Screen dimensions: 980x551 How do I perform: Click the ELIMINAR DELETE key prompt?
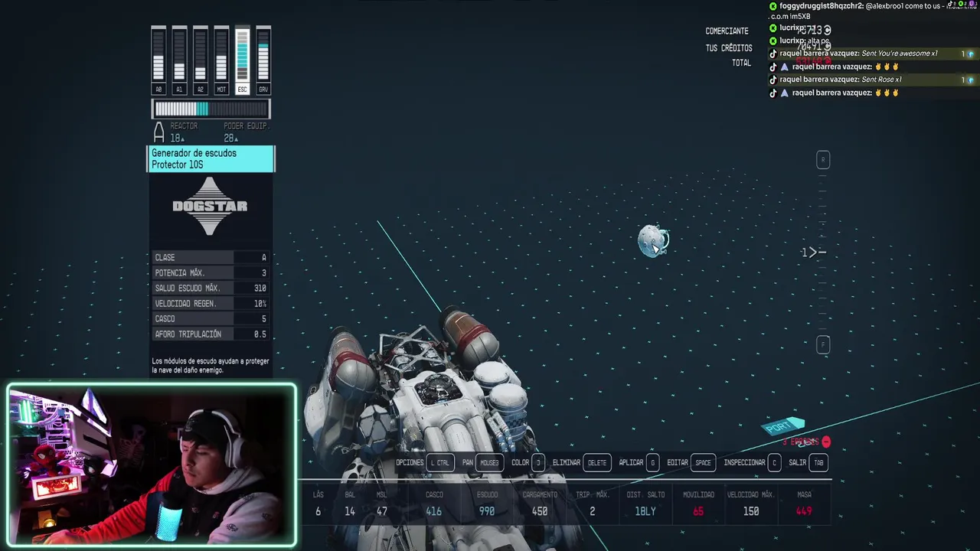(x=581, y=463)
